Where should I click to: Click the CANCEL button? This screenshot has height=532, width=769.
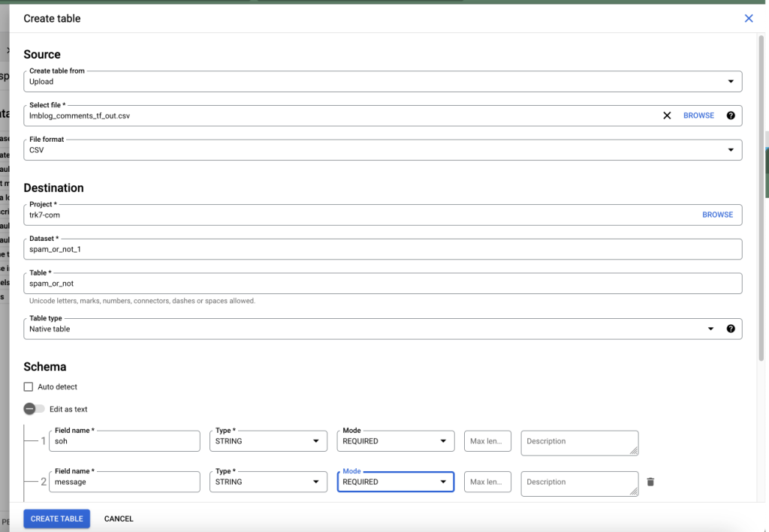pyautogui.click(x=119, y=518)
